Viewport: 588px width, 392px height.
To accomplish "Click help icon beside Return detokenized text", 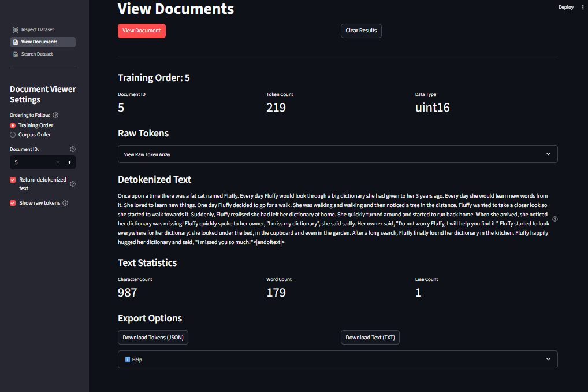I will [73, 184].
